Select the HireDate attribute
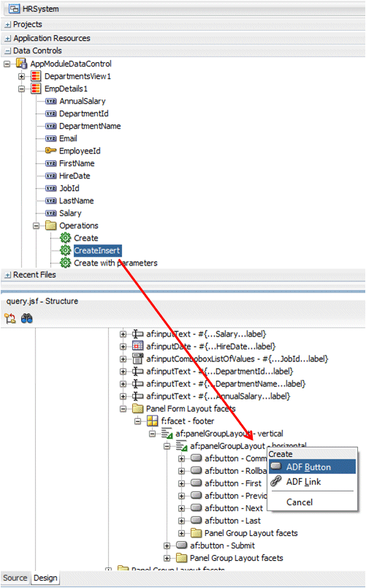This screenshot has width=366, height=588. click(x=75, y=176)
